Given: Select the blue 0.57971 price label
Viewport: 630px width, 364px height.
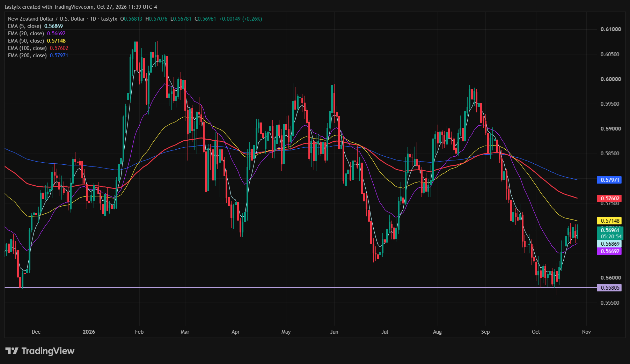Looking at the screenshot, I should click(609, 180).
